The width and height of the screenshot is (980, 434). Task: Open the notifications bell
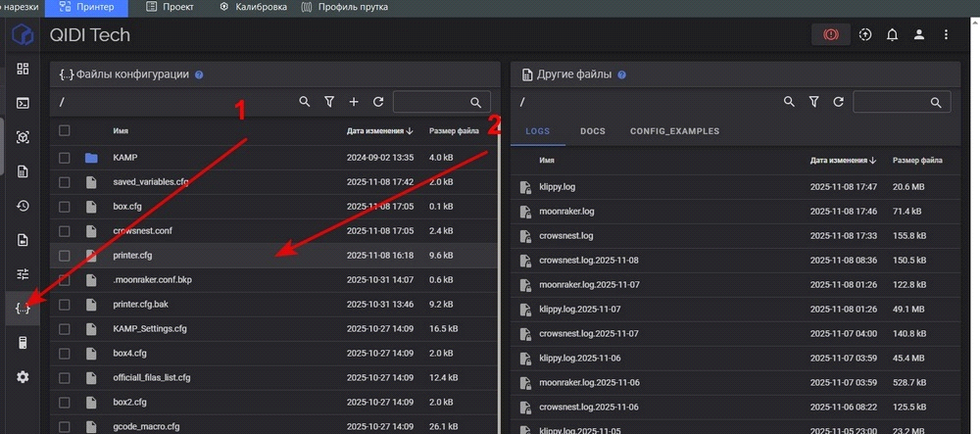pos(892,35)
